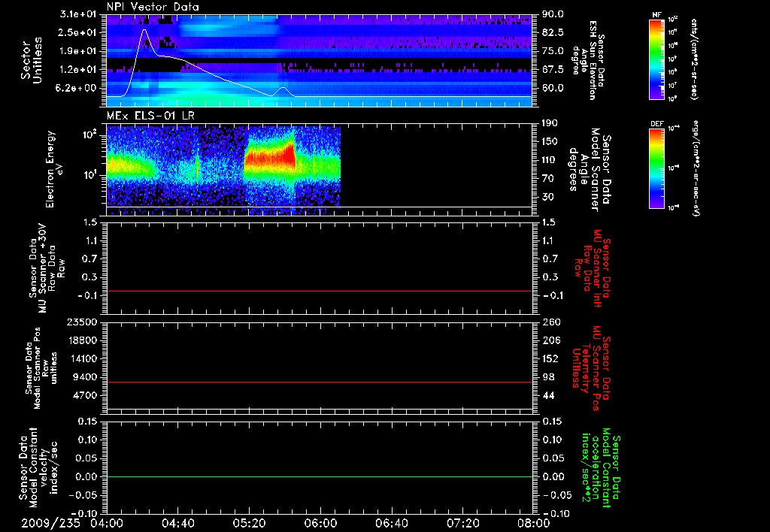This screenshot has height=532, width=770.
Task: Click the 190 scanner angle tick
Action: 550,123
